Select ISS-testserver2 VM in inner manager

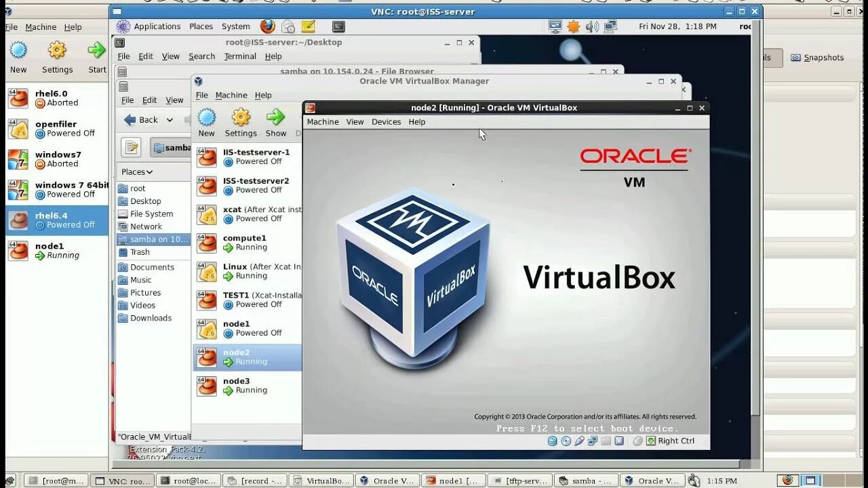248,186
